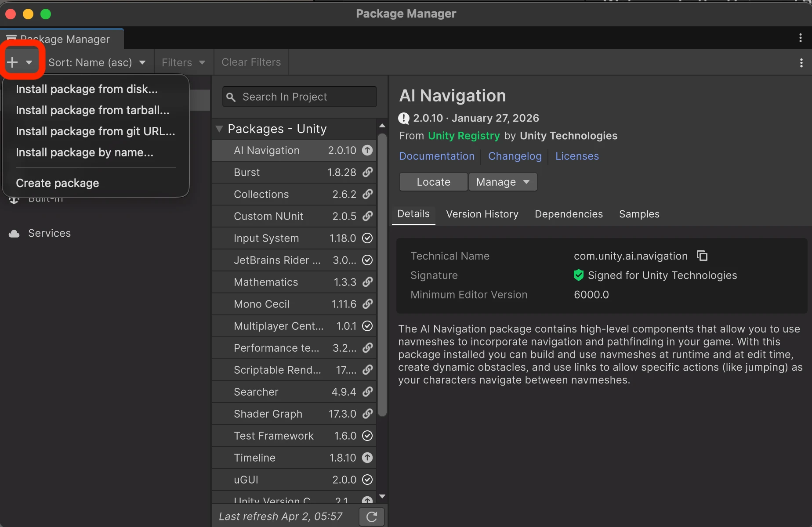Switch to the Details tab

pyautogui.click(x=413, y=214)
